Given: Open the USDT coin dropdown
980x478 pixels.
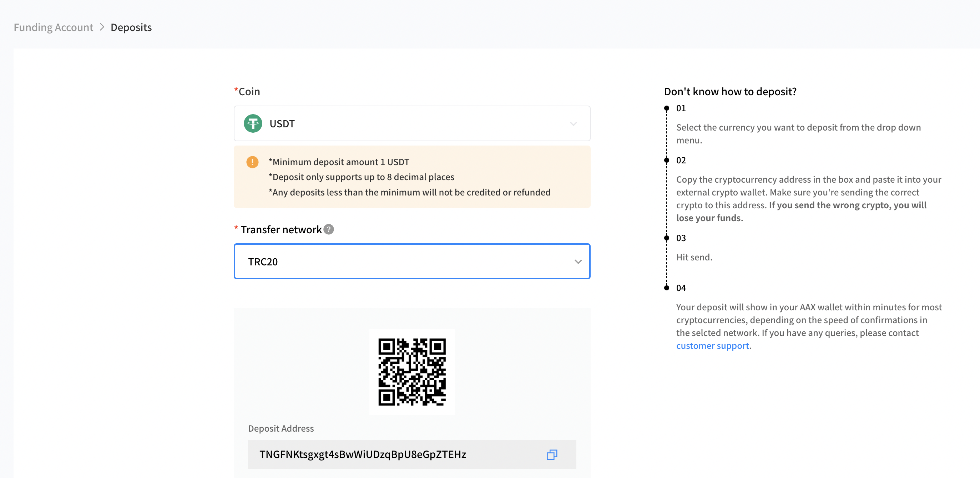Looking at the screenshot, I should tap(411, 123).
